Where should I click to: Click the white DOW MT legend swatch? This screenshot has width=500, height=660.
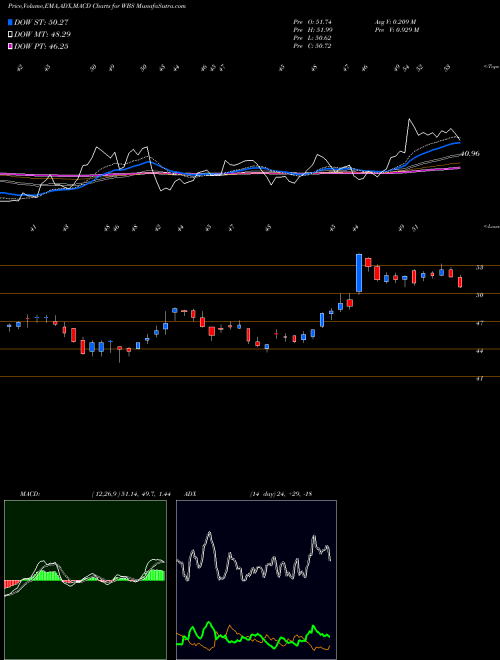10,35
